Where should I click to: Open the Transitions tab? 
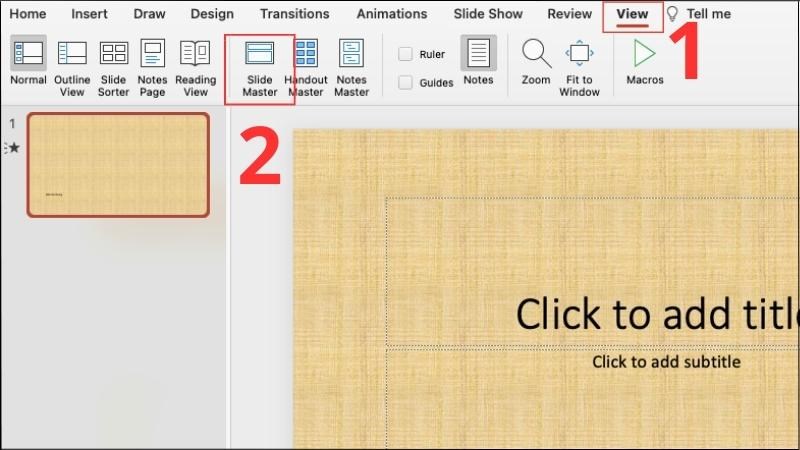[294, 14]
